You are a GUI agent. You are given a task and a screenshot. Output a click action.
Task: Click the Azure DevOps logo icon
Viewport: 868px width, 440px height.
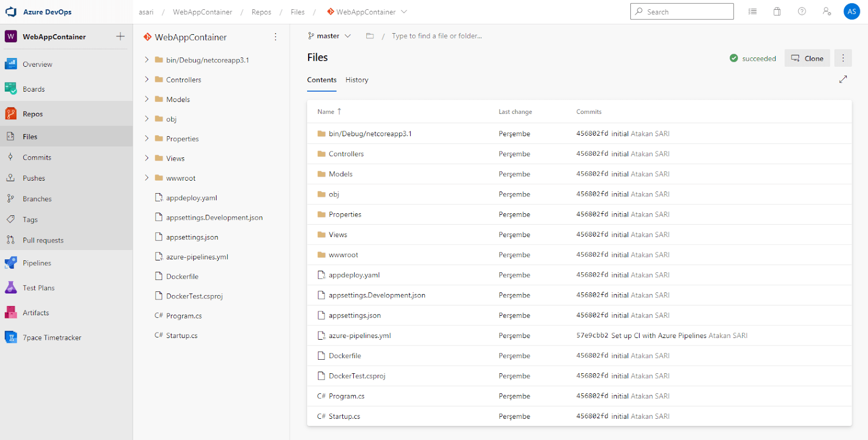[x=11, y=11]
